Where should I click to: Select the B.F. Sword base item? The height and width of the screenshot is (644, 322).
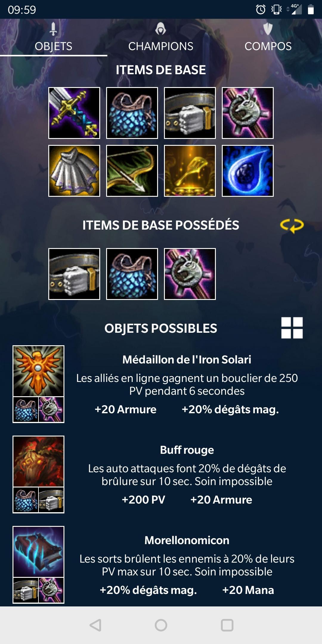(x=74, y=113)
